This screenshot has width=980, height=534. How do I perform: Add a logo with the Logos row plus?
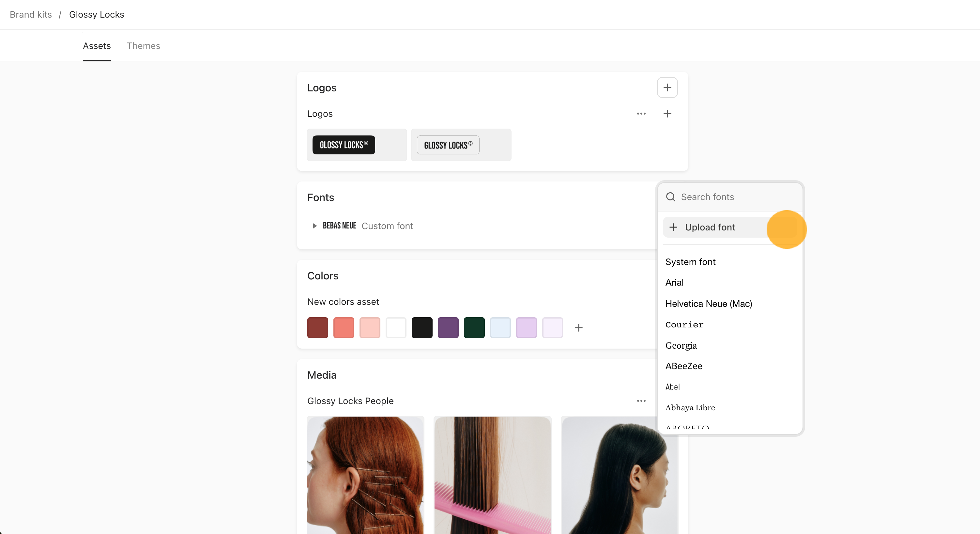[x=667, y=114]
